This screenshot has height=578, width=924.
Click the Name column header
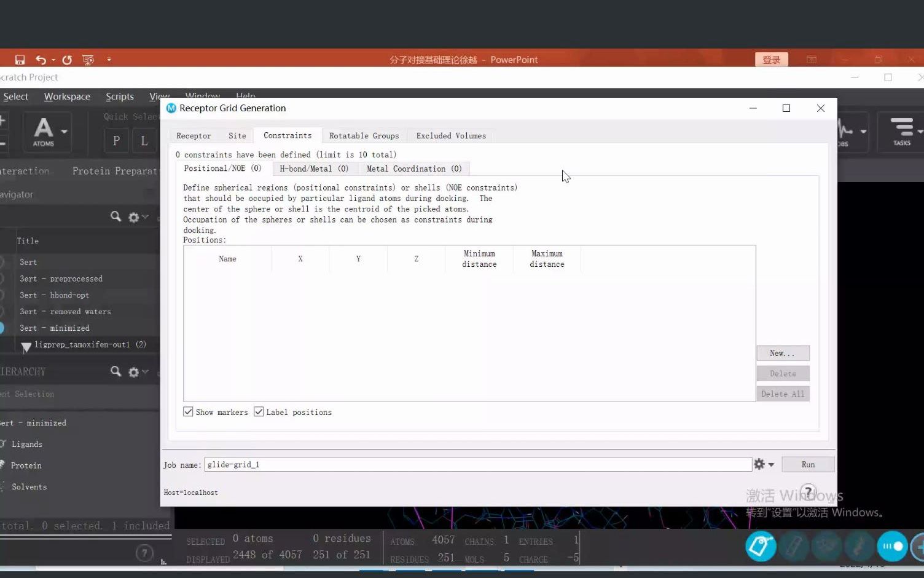(x=227, y=259)
